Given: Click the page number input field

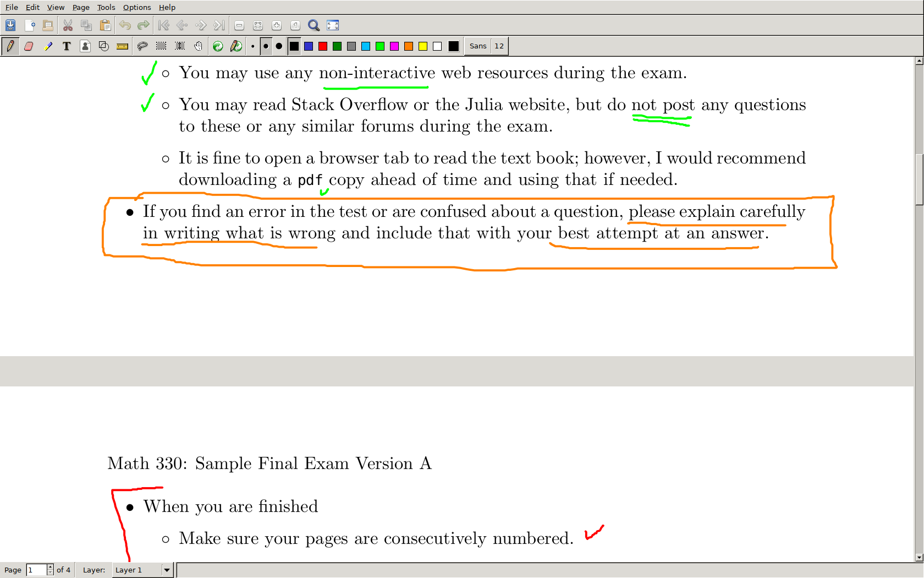Looking at the screenshot, I should click(x=36, y=570).
